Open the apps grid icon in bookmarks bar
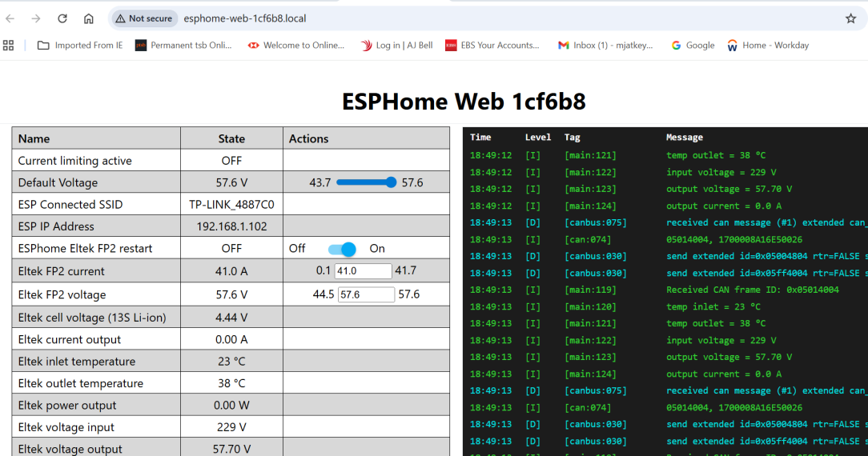This screenshot has height=456, width=868. [8, 46]
